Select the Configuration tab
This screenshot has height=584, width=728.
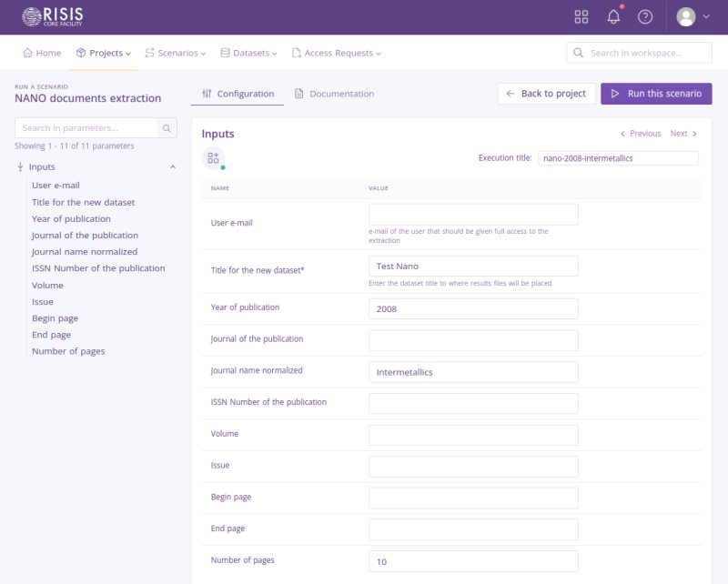click(238, 94)
